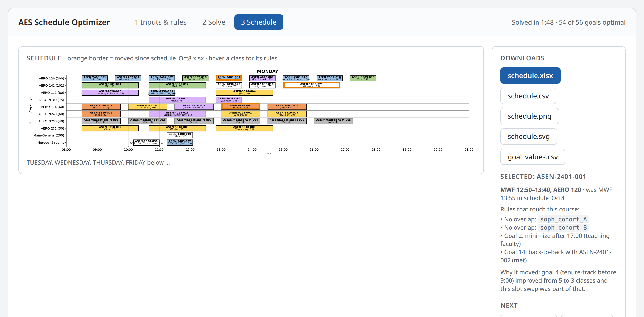This screenshot has width=644, height=317.
Task: Select the GEEN-1400-040 Khan block
Action: (180, 135)
